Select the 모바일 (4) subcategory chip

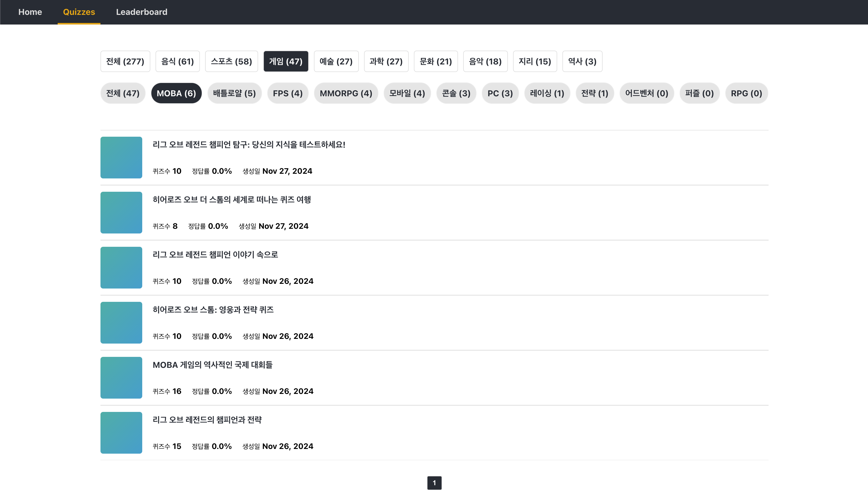407,93
